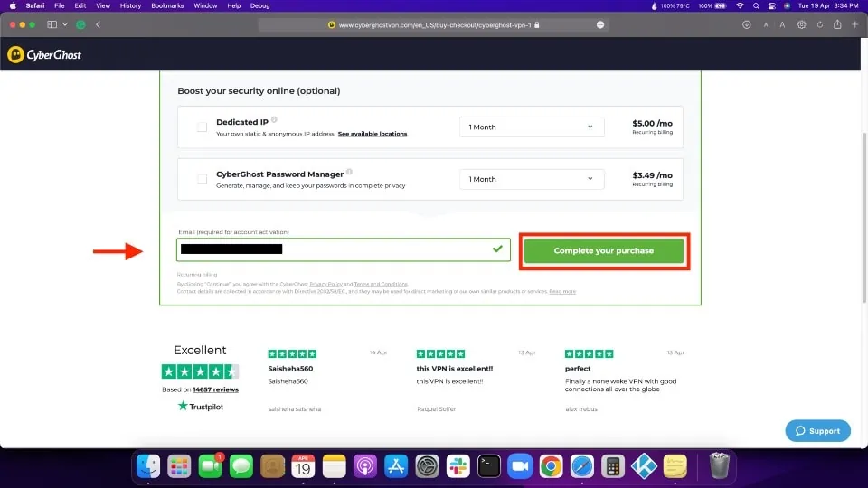The image size is (868, 488).
Task: Click the info icon beside Dedicated IP
Action: click(x=274, y=119)
